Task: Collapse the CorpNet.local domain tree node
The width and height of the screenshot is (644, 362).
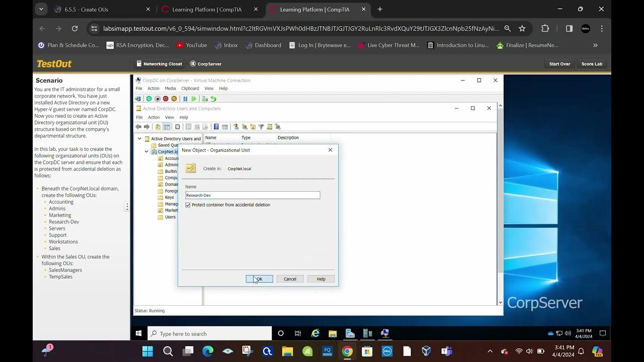Action: click(x=146, y=151)
